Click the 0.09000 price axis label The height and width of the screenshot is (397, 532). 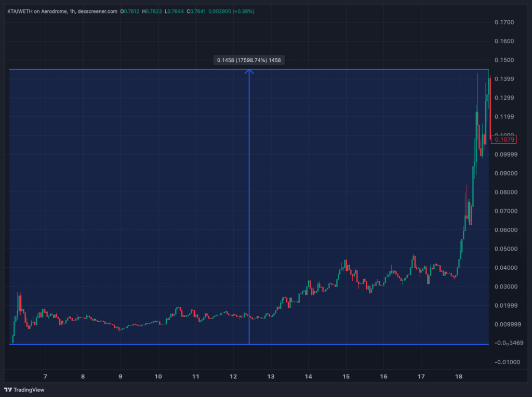click(503, 173)
